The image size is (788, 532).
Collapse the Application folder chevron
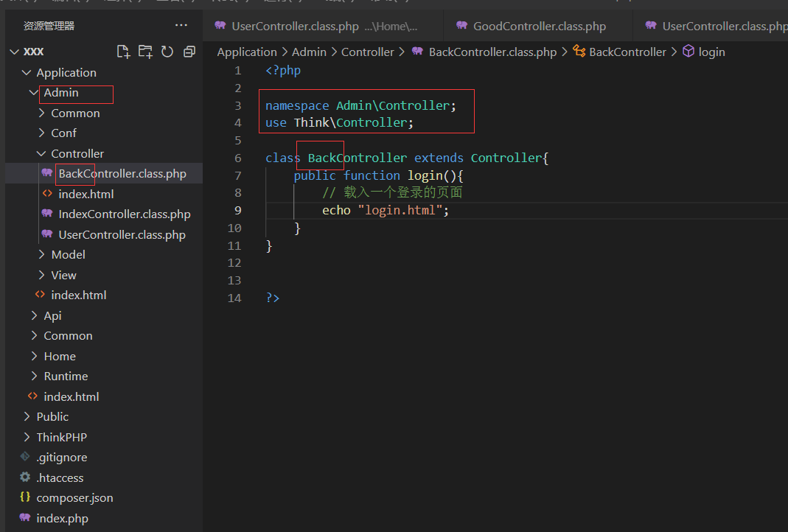point(27,73)
